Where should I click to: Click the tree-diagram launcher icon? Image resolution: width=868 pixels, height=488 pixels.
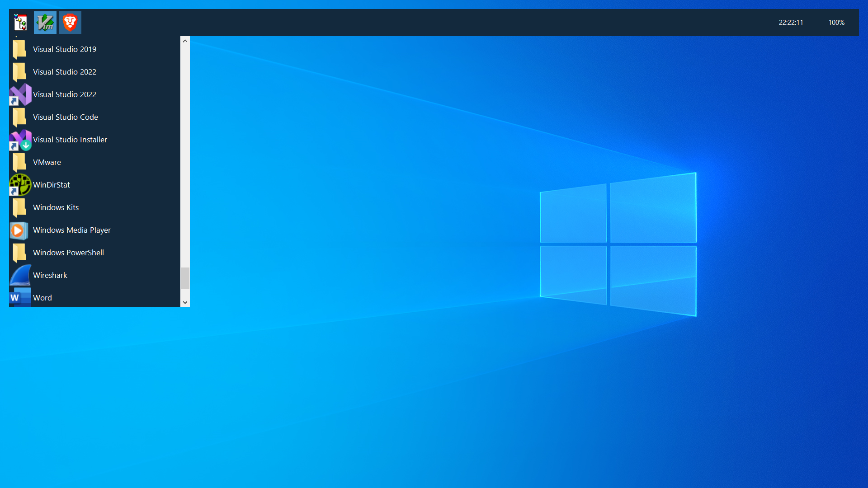pos(20,23)
